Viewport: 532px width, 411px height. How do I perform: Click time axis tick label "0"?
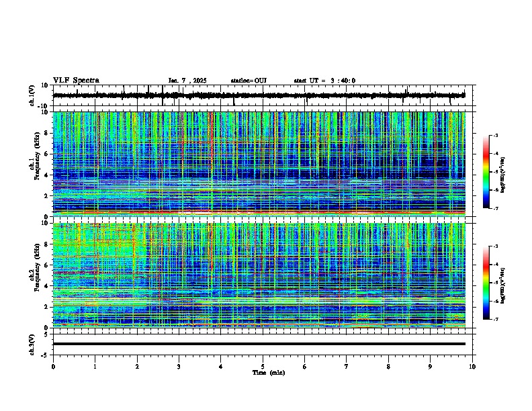[x=53, y=367]
